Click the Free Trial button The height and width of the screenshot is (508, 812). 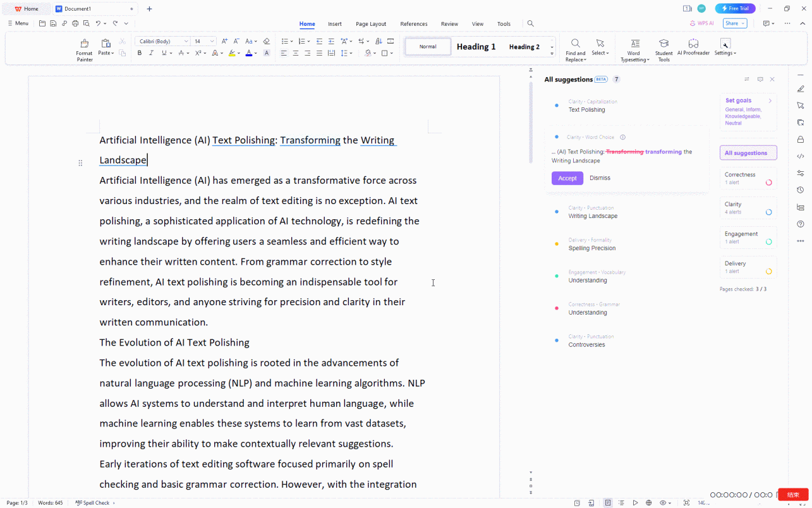click(735, 8)
